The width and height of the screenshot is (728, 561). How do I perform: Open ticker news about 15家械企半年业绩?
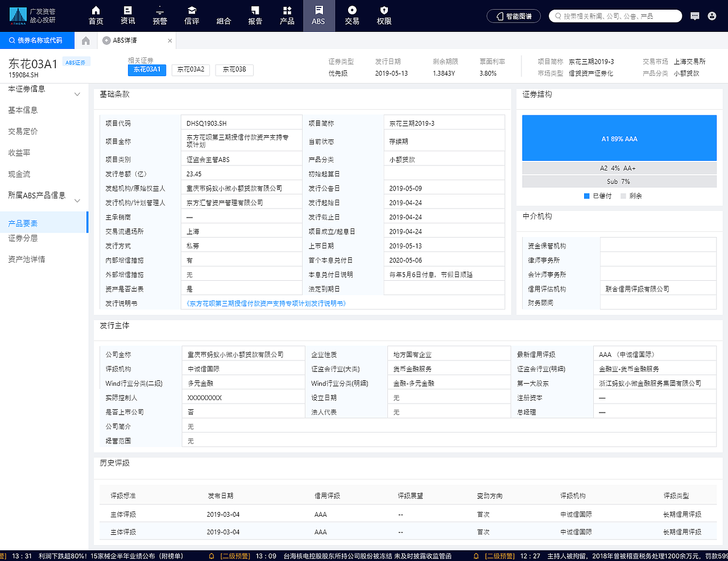(111, 556)
